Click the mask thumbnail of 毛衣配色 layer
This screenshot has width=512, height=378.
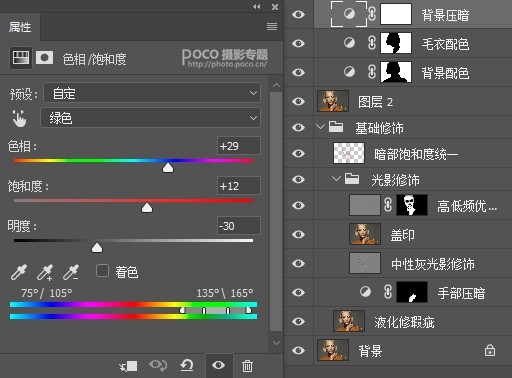(396, 43)
